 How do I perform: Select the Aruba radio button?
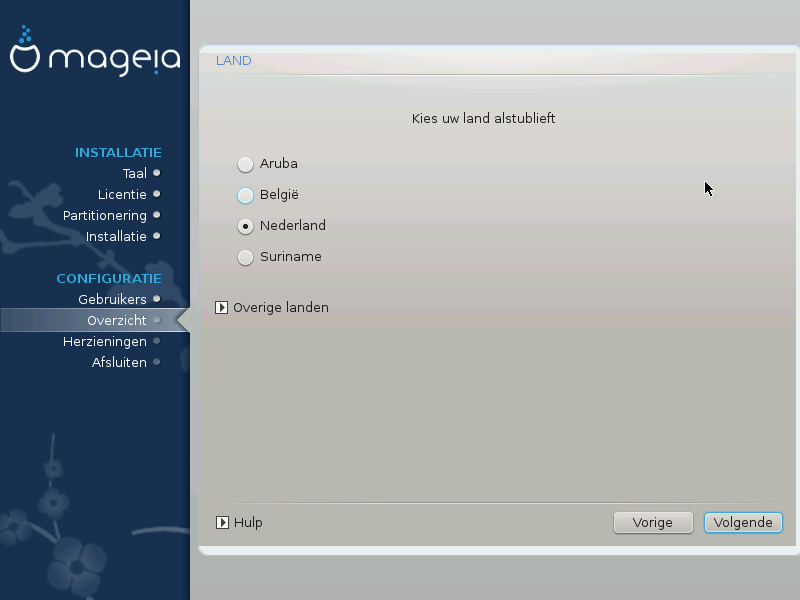pos(245,164)
